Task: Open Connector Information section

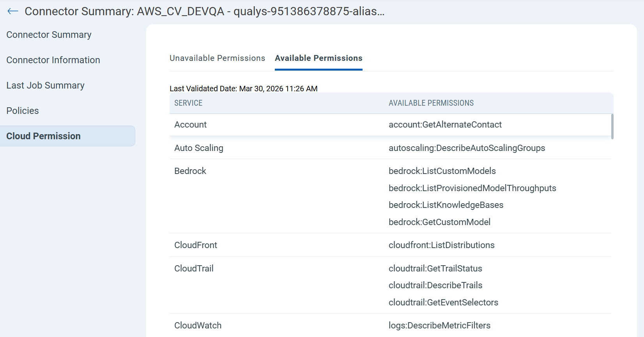Action: 53,60
